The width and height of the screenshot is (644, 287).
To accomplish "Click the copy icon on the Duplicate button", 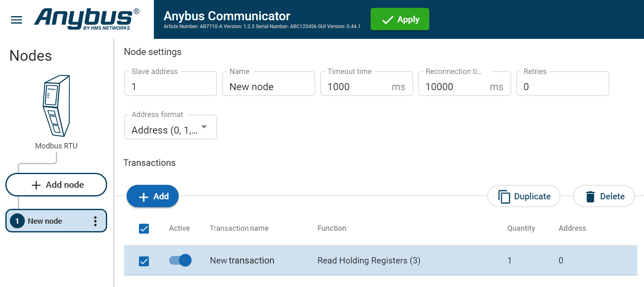I will [x=504, y=196].
